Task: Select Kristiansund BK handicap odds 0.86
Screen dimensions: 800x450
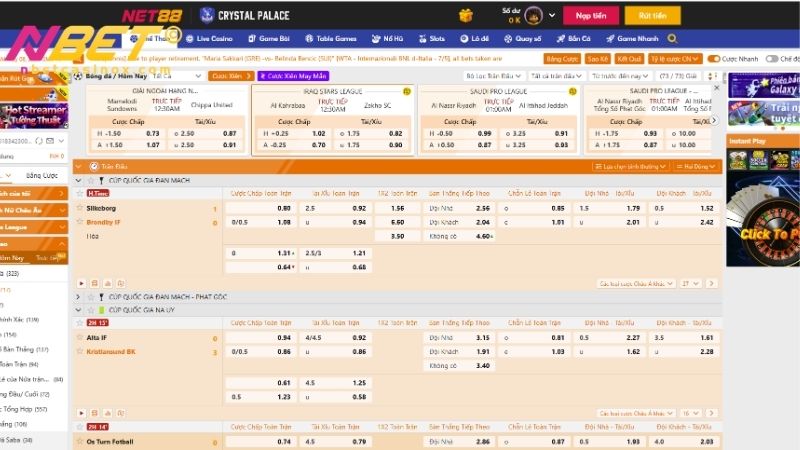Action: coord(261,352)
